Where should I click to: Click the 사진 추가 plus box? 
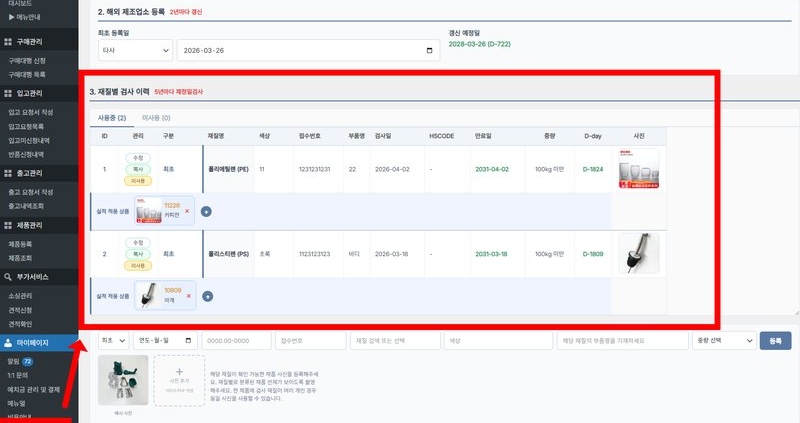point(179,379)
